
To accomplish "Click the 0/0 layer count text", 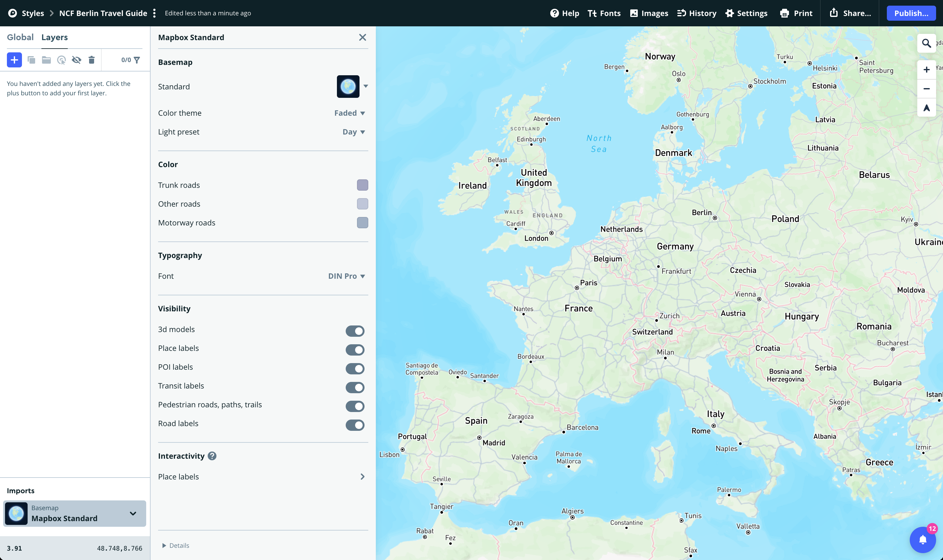I will (x=126, y=60).
